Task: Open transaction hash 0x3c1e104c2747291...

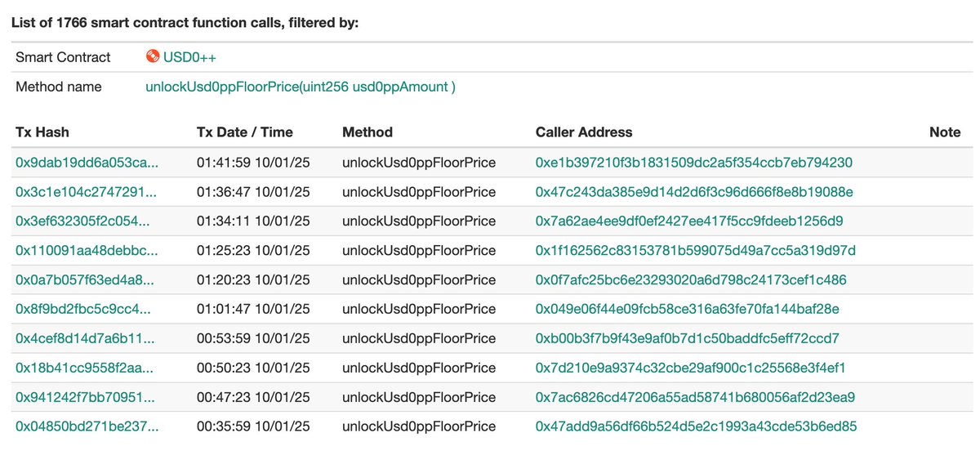Action: 87,192
